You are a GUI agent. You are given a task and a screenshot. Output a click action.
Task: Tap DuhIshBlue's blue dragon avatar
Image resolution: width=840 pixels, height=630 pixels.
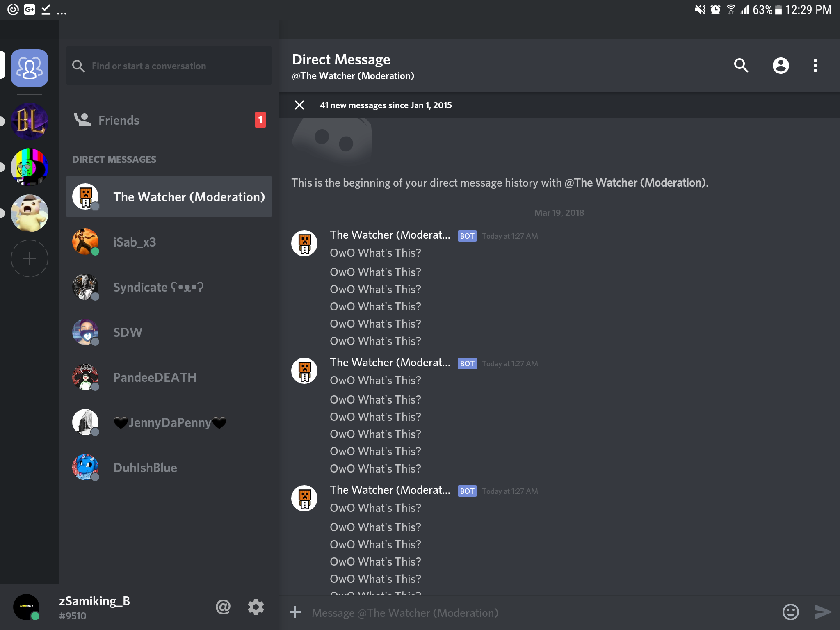85,468
